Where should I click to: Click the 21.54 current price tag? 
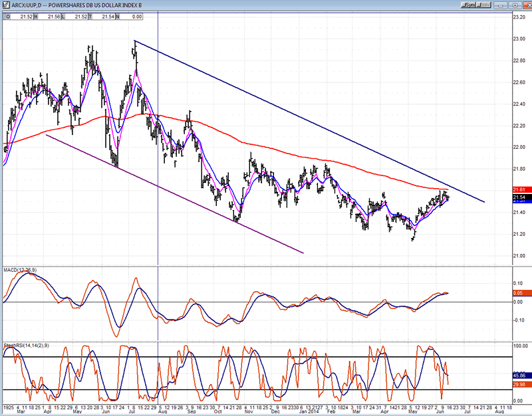pos(519,197)
